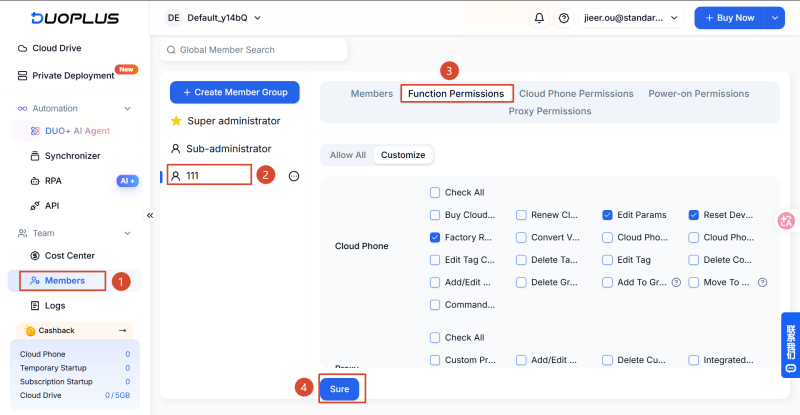This screenshot has height=415, width=800.
Task: Enable the Delete Cu... checkbox
Action: pyautogui.click(x=607, y=360)
